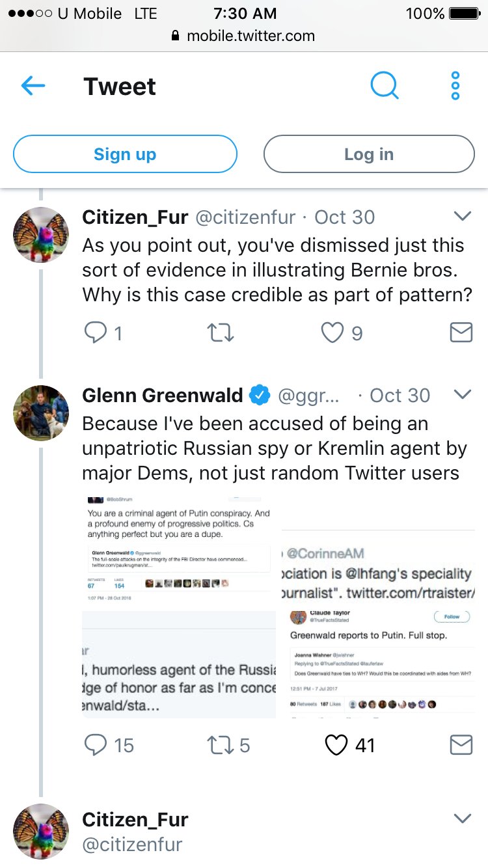Like Glenn Greenwald's tweet with 41 likes
Image resolution: width=488 pixels, height=868 pixels.
(336, 745)
